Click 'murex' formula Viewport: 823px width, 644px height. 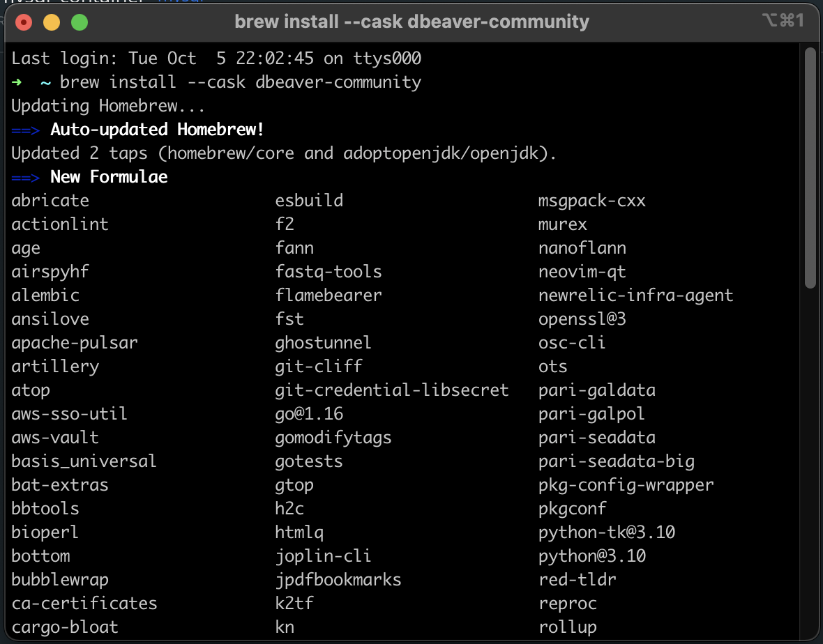coord(563,224)
